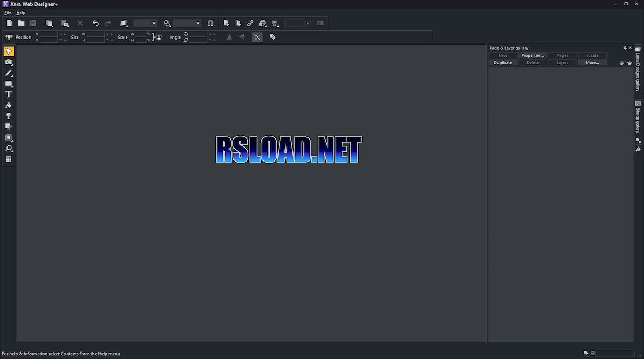Delete selection with X icon
Image resolution: width=644 pixels, height=359 pixels.
click(80, 23)
